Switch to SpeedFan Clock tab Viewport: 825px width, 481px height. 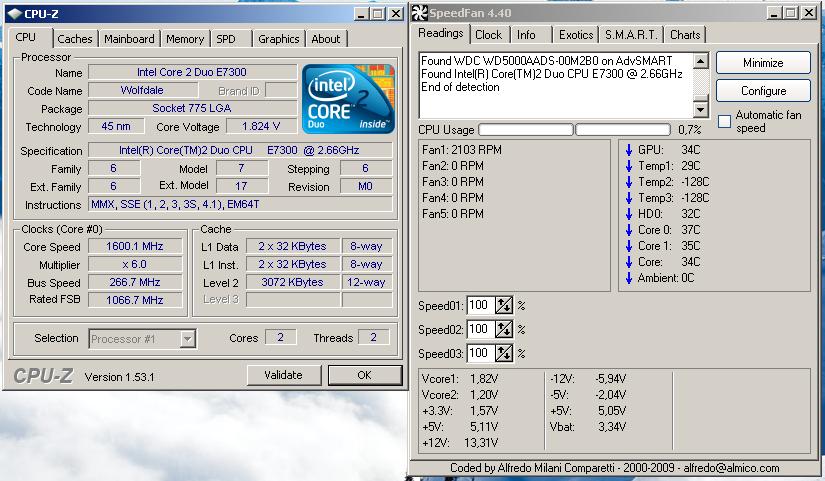coord(489,35)
